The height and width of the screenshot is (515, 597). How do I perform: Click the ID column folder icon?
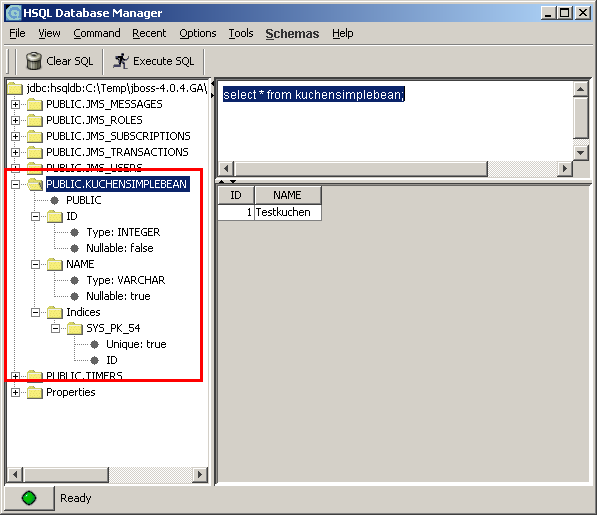(55, 216)
